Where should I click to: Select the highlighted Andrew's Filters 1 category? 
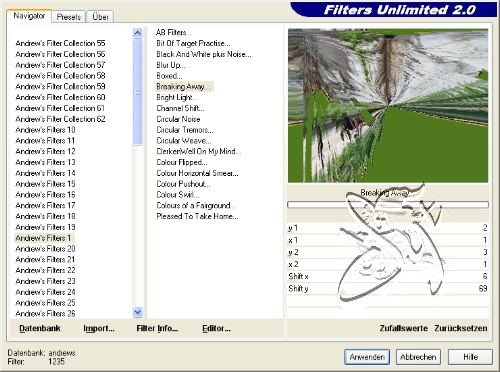(x=44, y=238)
